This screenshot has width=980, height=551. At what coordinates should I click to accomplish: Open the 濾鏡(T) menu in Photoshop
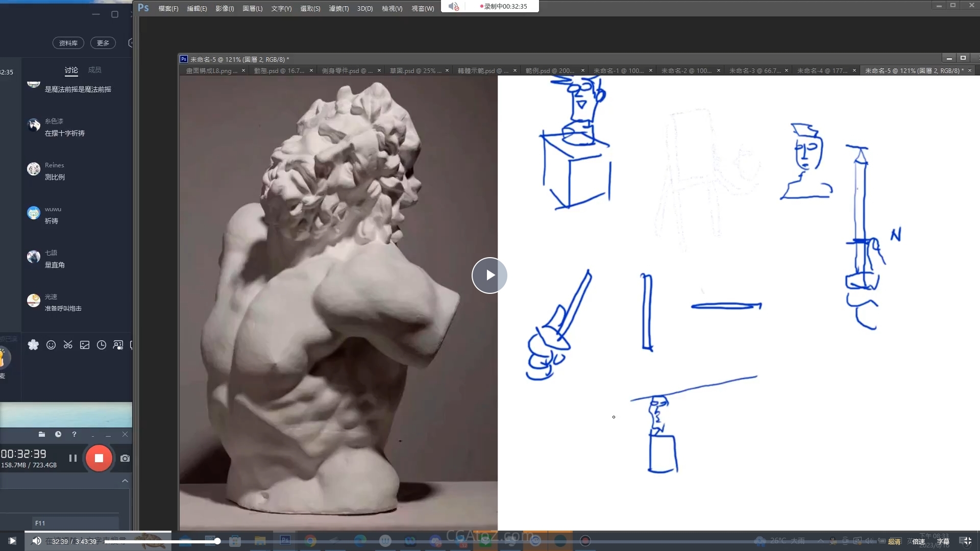pos(338,8)
